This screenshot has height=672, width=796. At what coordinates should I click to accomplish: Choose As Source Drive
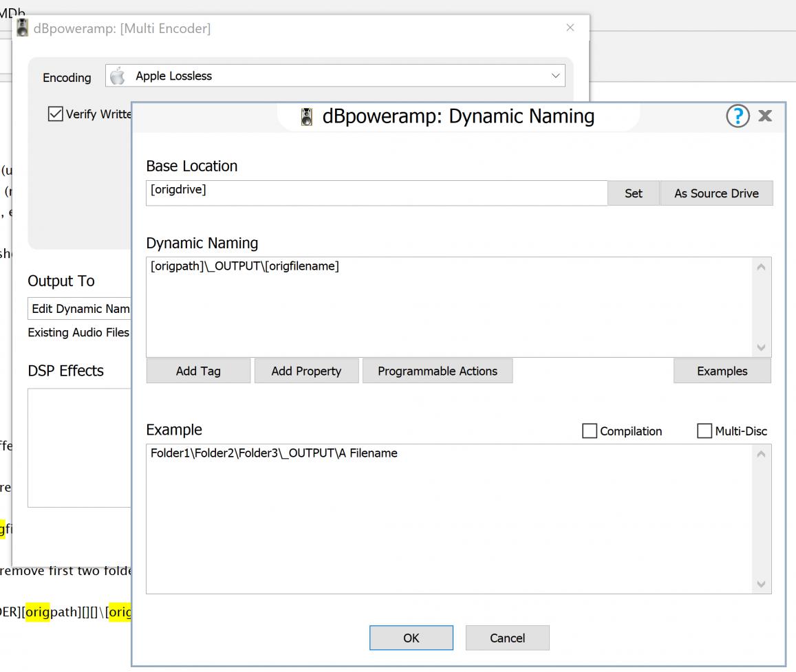click(716, 193)
